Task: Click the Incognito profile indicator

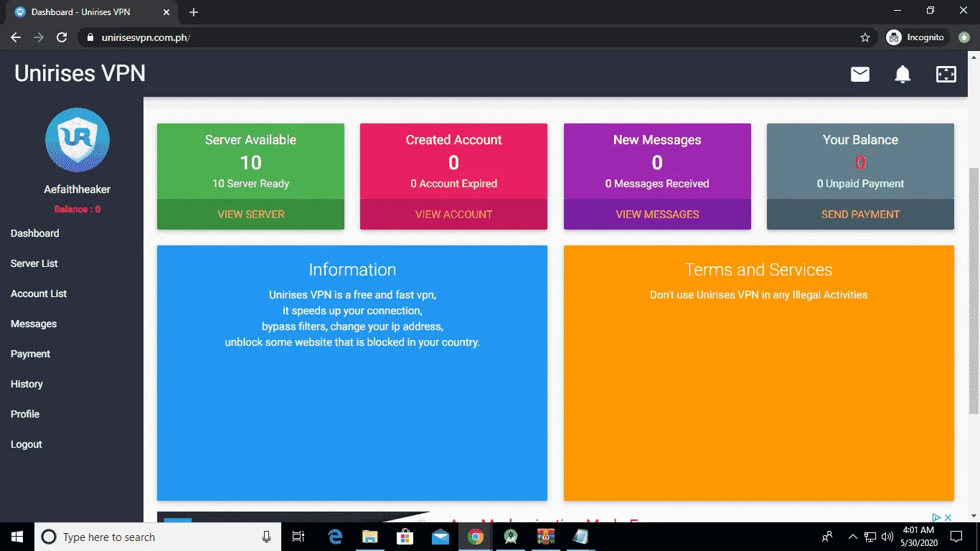Action: (x=918, y=37)
